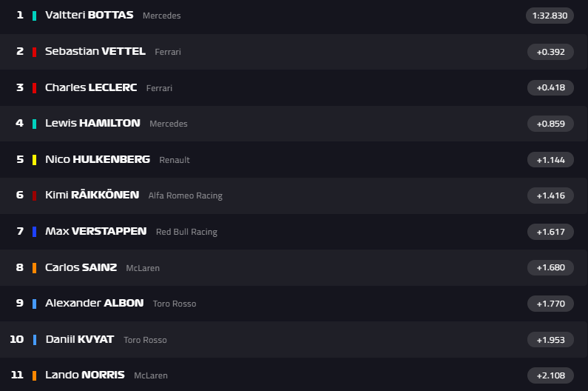The image size is (588, 391).
Task: Click dark blue Red Bull color bar
Action: 34,232
